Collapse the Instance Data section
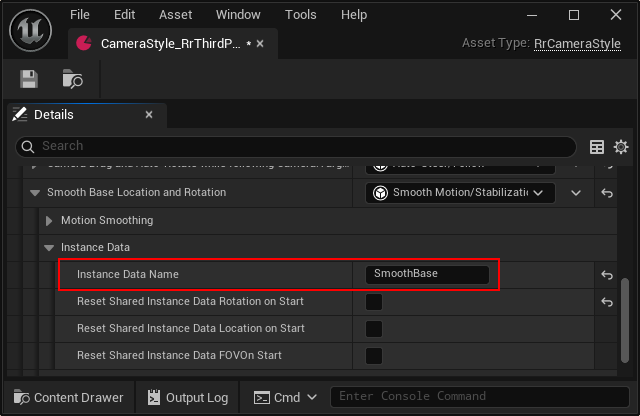Viewport: 640px width, 416px height. point(49,248)
